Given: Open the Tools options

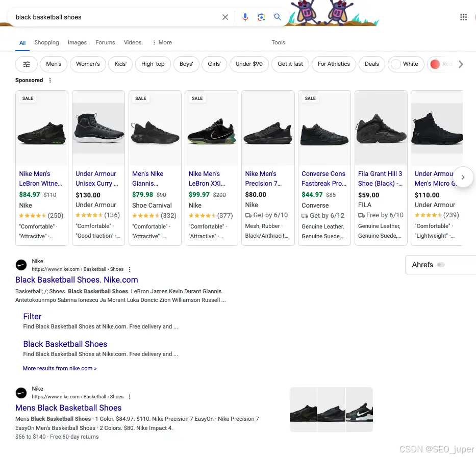Looking at the screenshot, I should pos(278,42).
